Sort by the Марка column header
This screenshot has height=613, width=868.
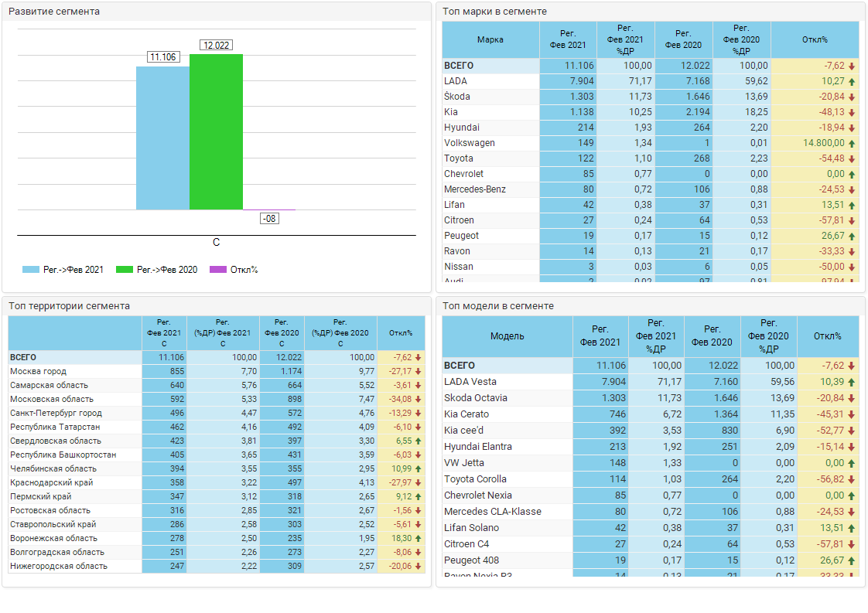coord(490,39)
